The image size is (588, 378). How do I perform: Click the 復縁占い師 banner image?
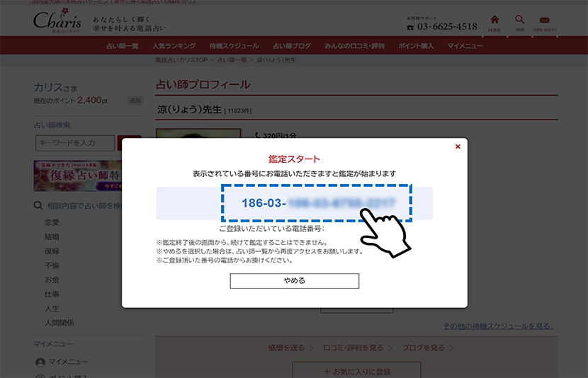(77, 176)
